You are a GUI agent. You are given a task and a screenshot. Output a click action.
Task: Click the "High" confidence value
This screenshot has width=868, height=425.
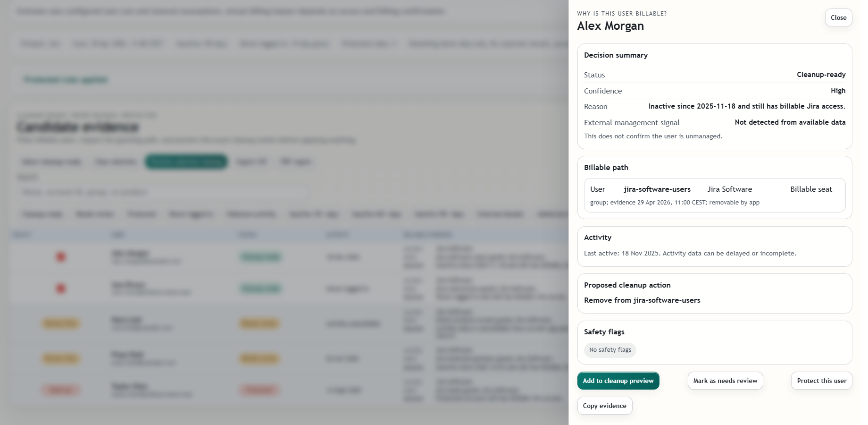(x=838, y=90)
